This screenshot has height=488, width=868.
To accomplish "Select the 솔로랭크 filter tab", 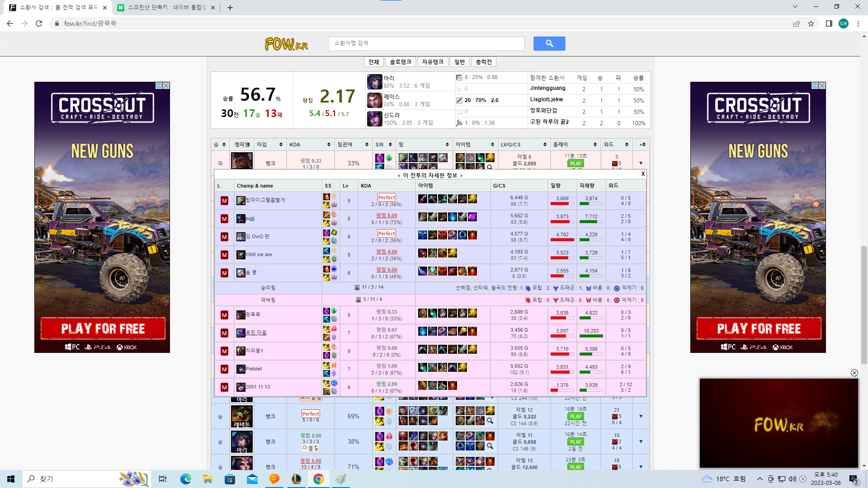I will click(401, 62).
